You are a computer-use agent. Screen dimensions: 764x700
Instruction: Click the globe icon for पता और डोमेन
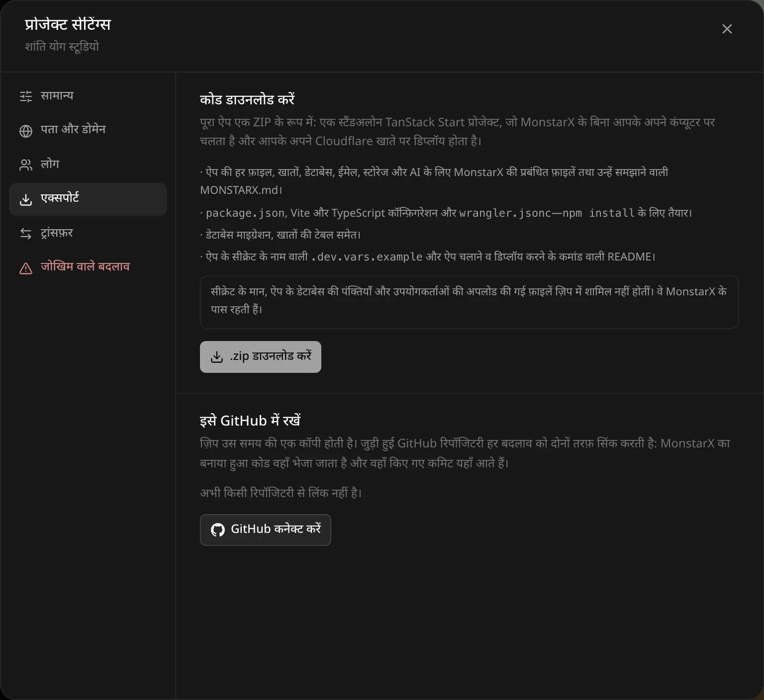(26, 131)
